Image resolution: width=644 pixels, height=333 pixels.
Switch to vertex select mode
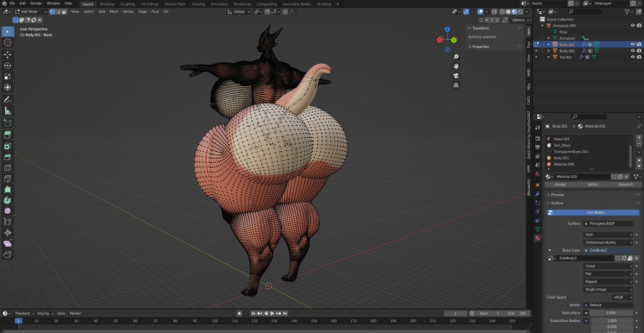pos(52,11)
